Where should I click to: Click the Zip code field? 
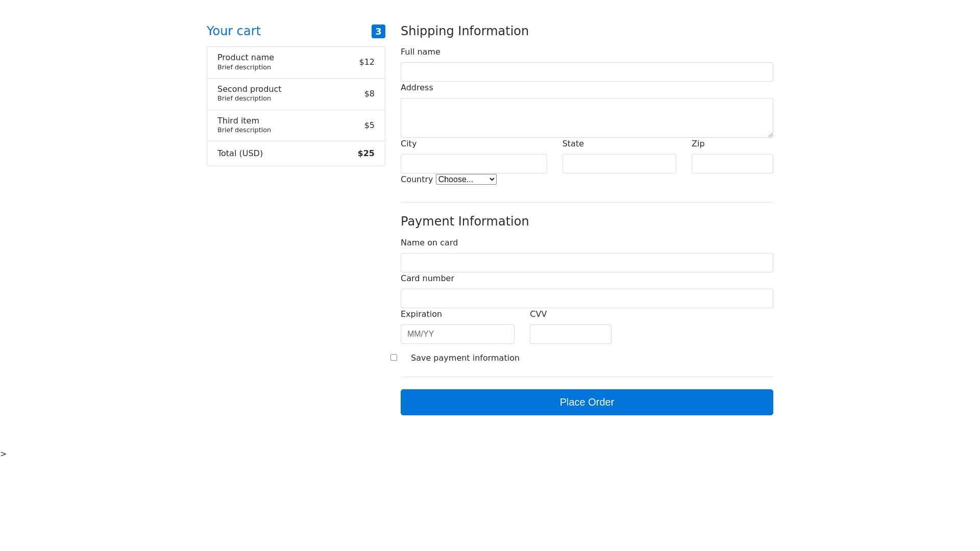732,164
